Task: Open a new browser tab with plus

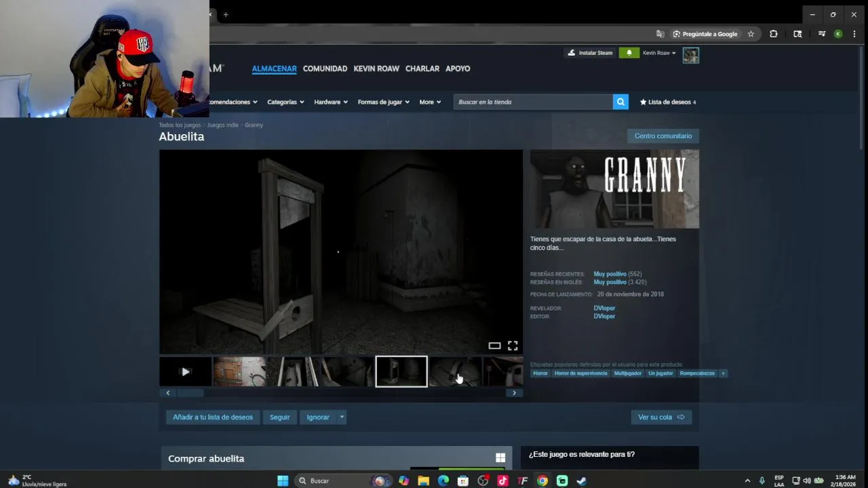Action: pyautogui.click(x=226, y=14)
